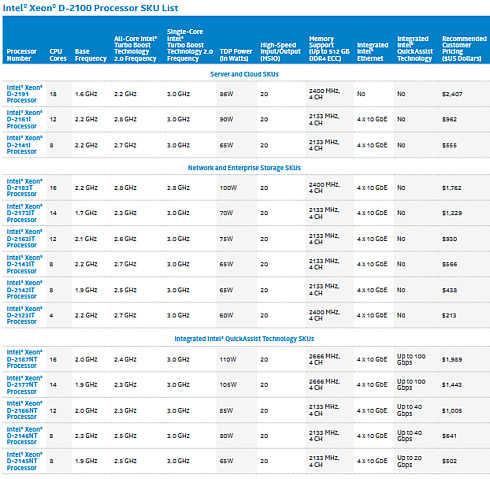The width and height of the screenshot is (490, 479).
Task: Click the $502 price cell
Action: 449,461
